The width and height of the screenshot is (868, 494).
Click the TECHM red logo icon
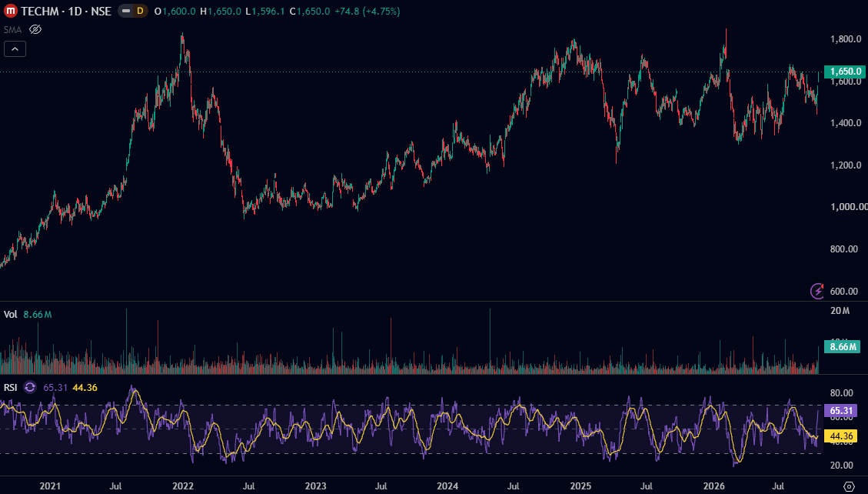[x=11, y=11]
